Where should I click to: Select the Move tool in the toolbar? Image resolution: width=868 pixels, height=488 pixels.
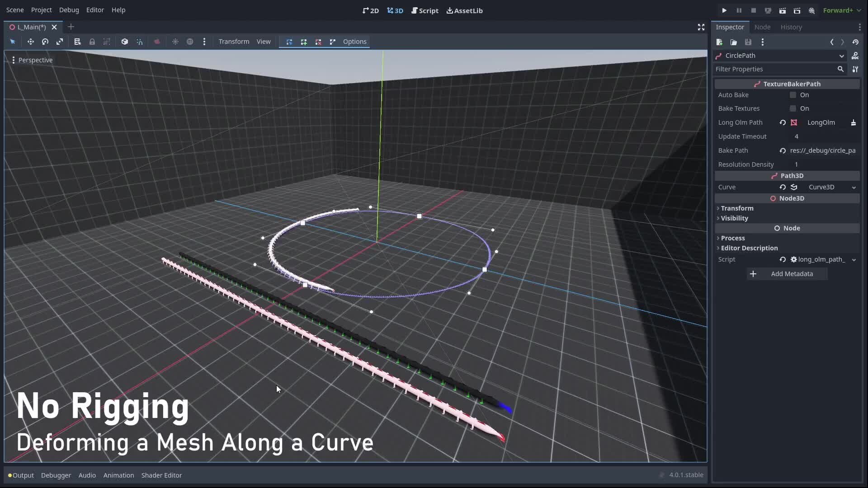[x=30, y=42]
